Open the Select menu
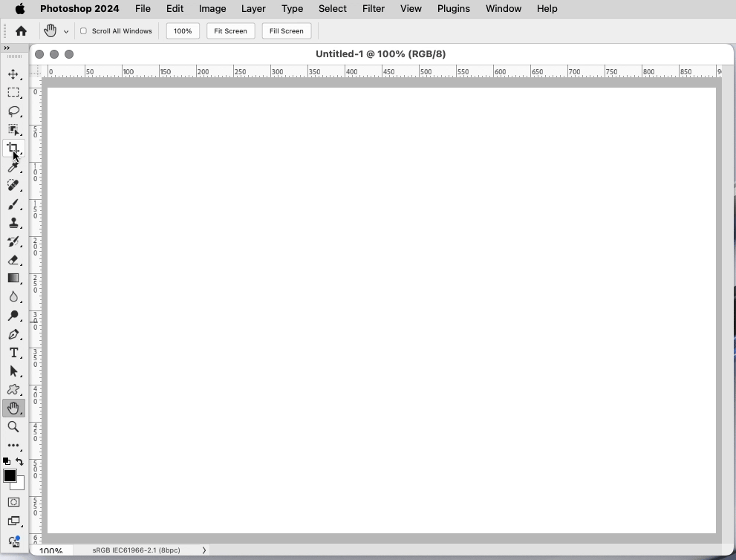736x560 pixels. click(332, 8)
